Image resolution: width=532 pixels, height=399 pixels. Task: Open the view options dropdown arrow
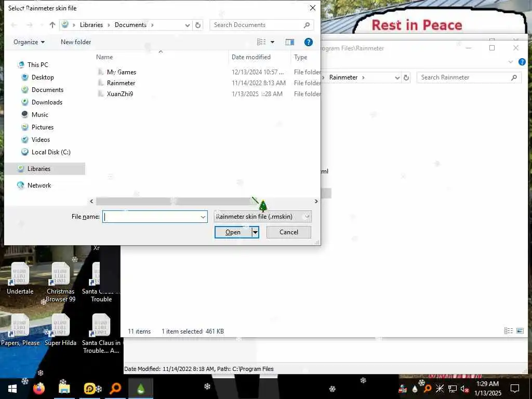[x=272, y=42]
